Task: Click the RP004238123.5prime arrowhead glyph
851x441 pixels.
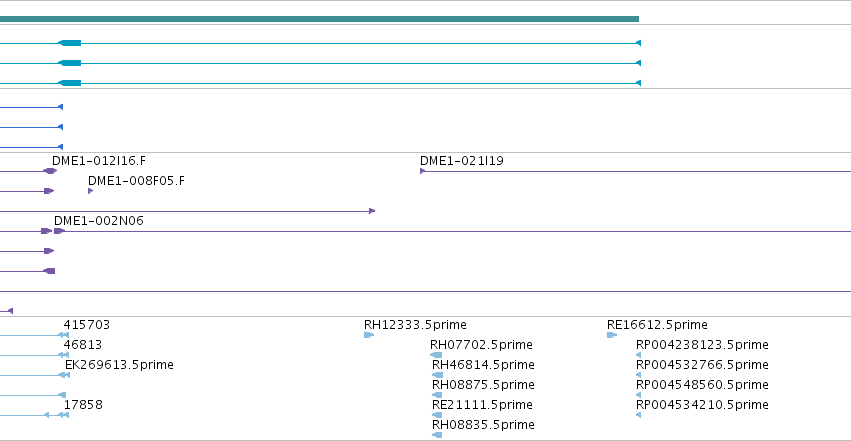Action: [x=638, y=355]
